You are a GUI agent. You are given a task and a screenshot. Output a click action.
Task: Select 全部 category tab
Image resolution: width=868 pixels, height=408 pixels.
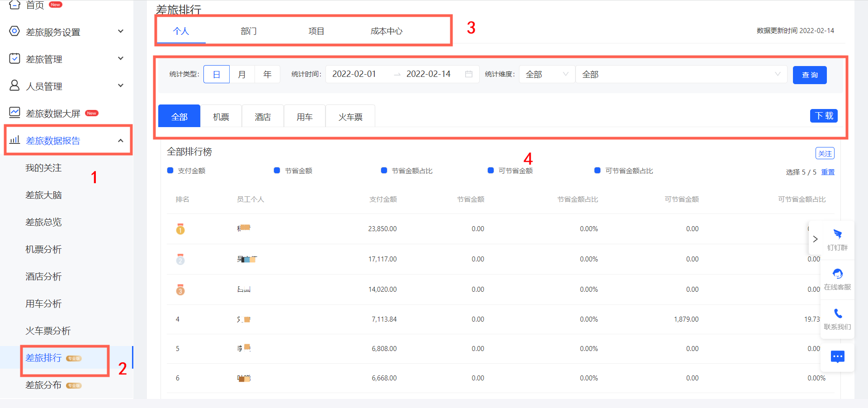(x=179, y=116)
